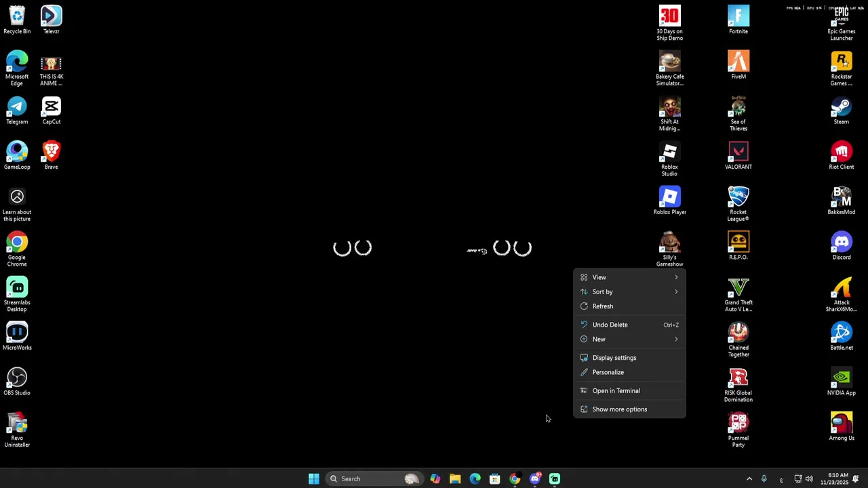Expand the New submenu
Image resolution: width=868 pixels, height=488 pixels.
tap(630, 339)
